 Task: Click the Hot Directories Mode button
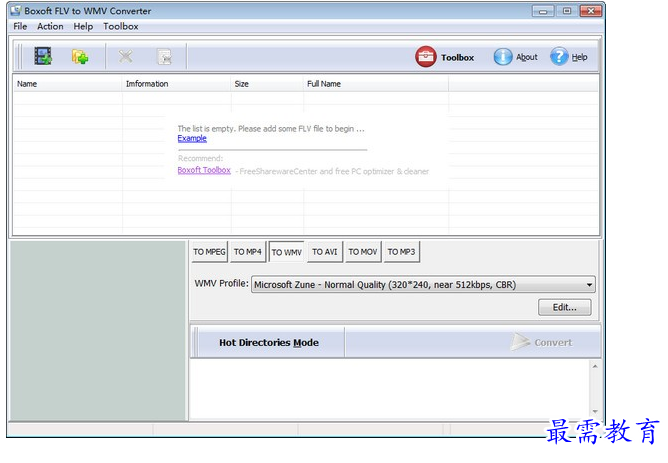click(269, 342)
